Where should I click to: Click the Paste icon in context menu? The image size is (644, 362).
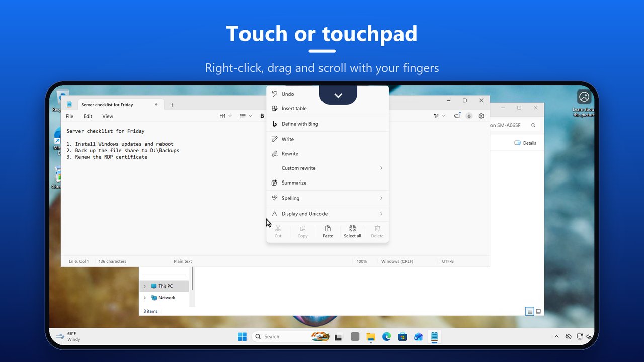point(328,231)
